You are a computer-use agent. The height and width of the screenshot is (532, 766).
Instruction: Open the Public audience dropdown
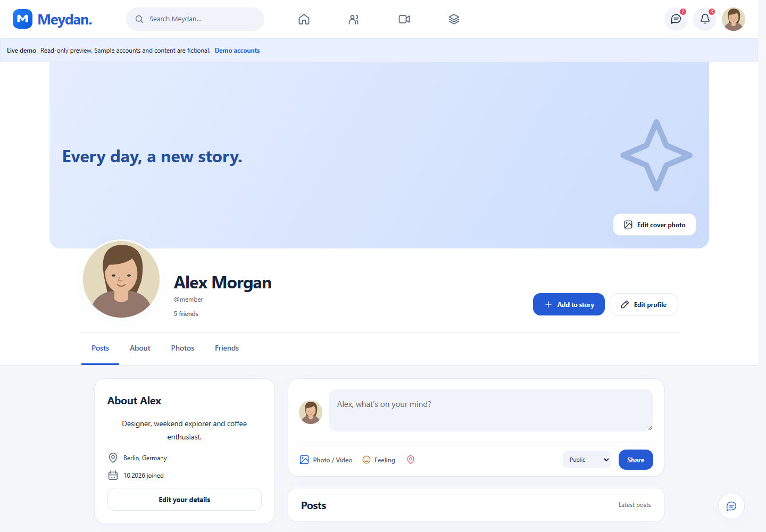point(587,460)
